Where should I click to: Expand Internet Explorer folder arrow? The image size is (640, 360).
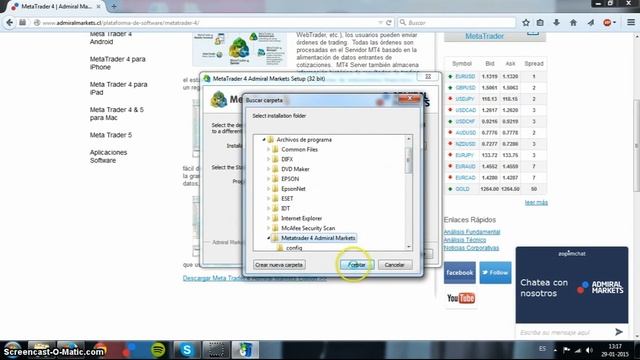(x=269, y=218)
